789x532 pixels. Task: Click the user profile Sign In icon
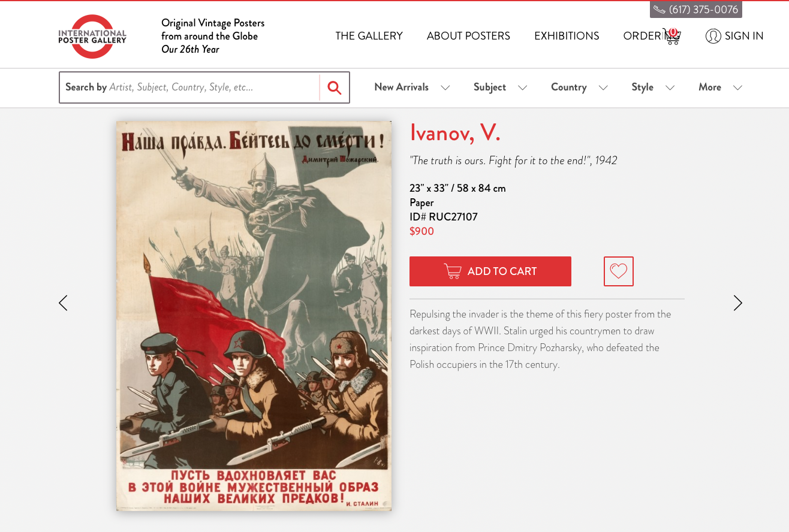pos(713,36)
